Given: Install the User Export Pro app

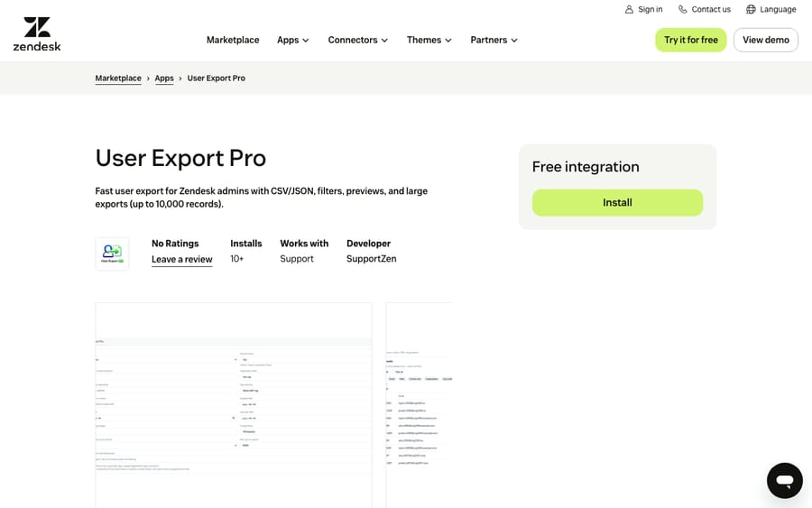Looking at the screenshot, I should (617, 202).
